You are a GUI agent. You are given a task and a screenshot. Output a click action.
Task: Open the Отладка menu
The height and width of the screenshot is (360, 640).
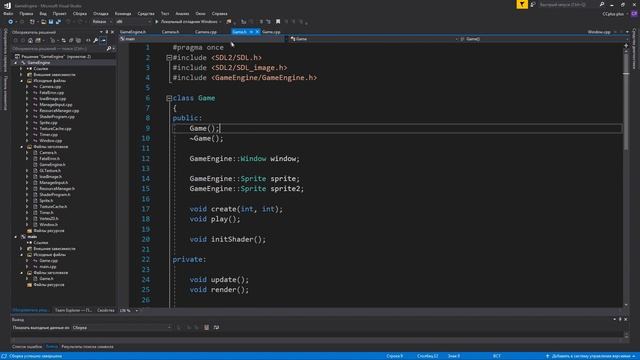[100, 13]
